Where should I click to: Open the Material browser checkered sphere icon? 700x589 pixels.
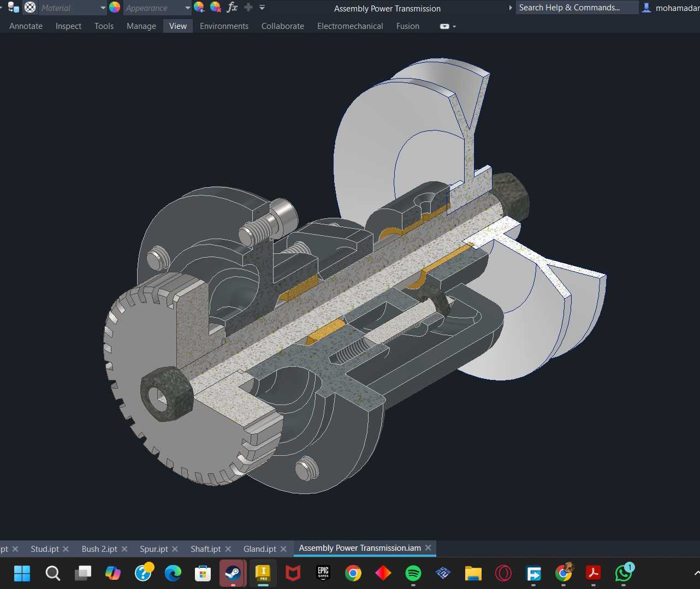pyautogui.click(x=30, y=7)
